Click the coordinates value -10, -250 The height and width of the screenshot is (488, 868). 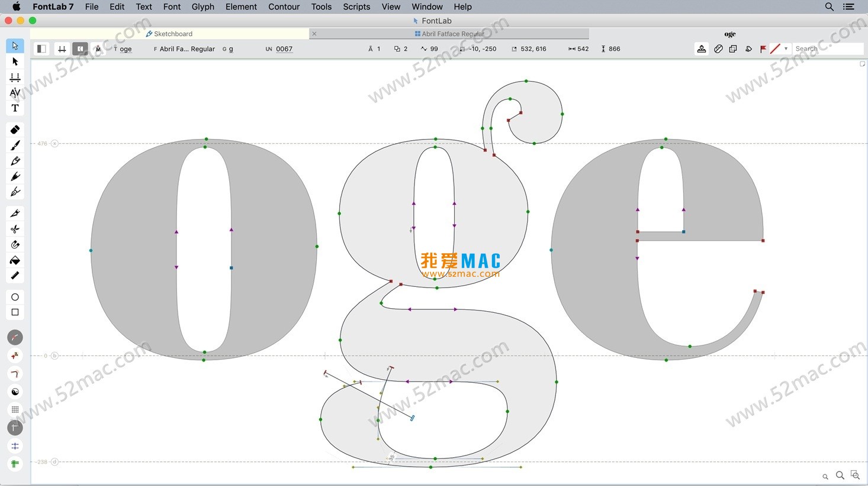[483, 49]
